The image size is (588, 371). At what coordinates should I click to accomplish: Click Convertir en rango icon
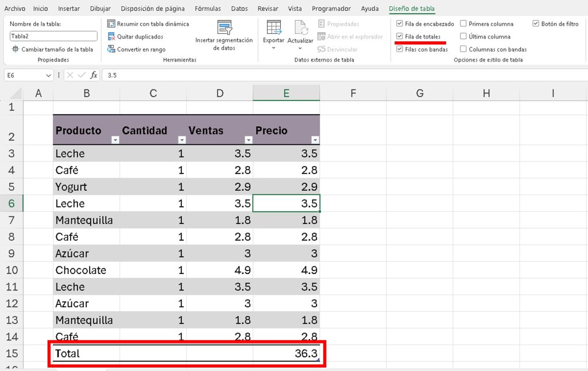pyautogui.click(x=111, y=49)
